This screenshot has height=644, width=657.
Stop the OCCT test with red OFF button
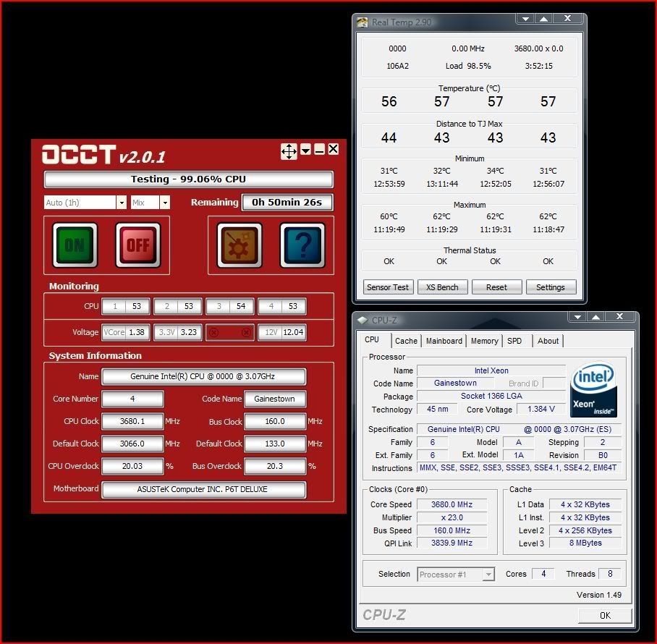click(138, 245)
